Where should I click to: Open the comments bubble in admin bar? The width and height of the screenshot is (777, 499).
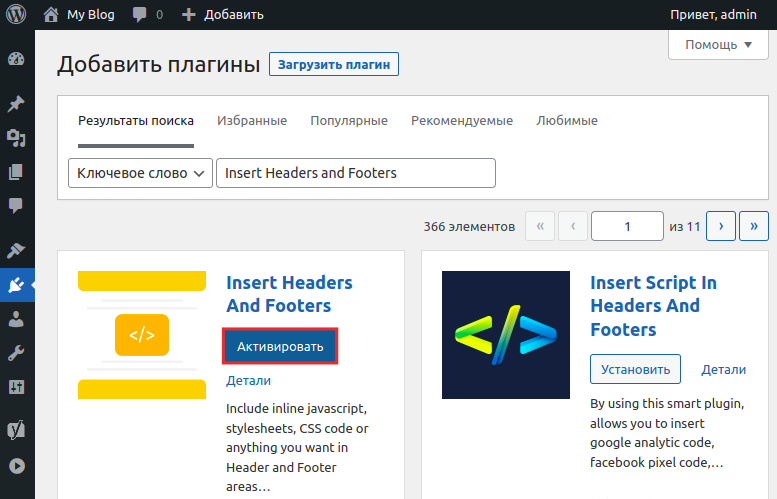pyautogui.click(x=139, y=14)
